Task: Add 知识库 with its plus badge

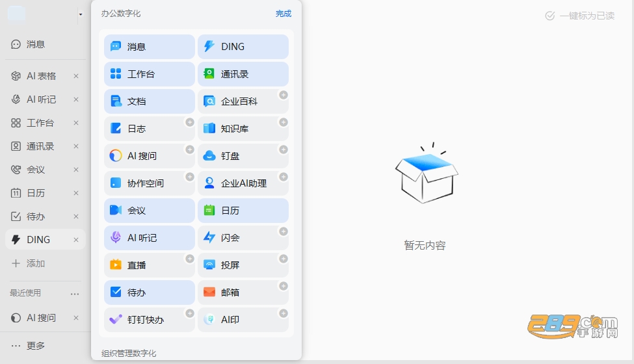Action: point(284,122)
